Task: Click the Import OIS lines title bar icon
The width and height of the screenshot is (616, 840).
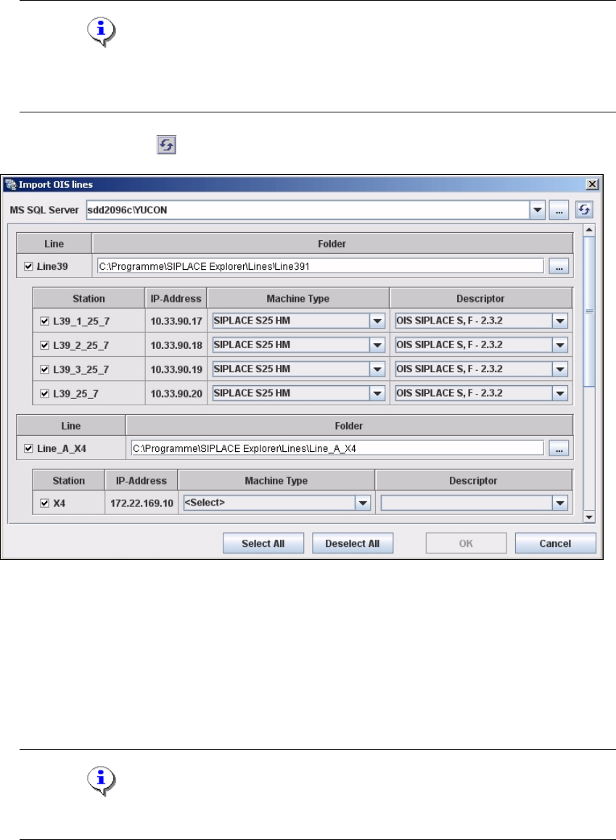Action: coord(10,184)
